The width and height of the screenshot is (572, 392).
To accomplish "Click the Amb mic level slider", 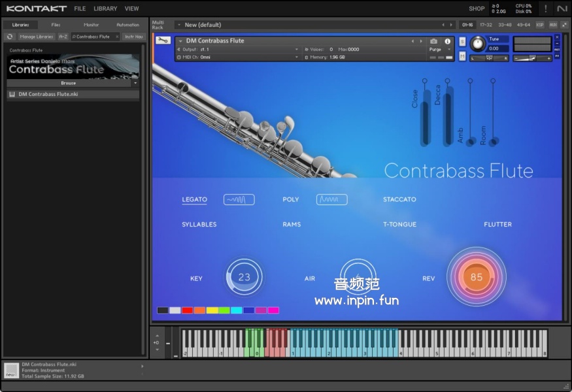I will coord(470,112).
